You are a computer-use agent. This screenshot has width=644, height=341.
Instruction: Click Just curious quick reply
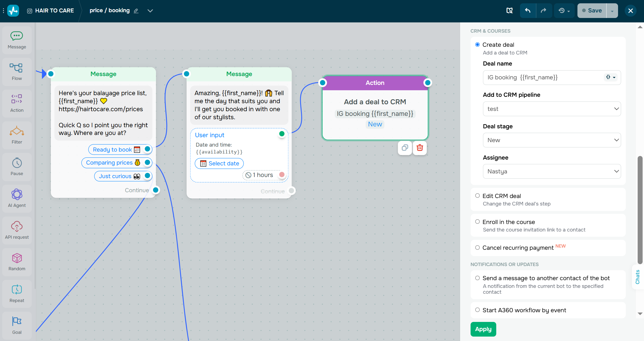pyautogui.click(x=123, y=176)
